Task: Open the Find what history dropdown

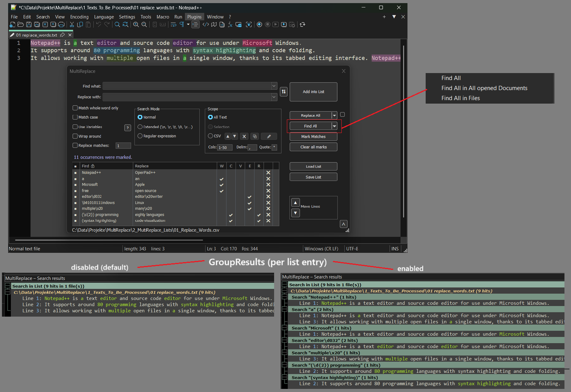Action: [274, 86]
